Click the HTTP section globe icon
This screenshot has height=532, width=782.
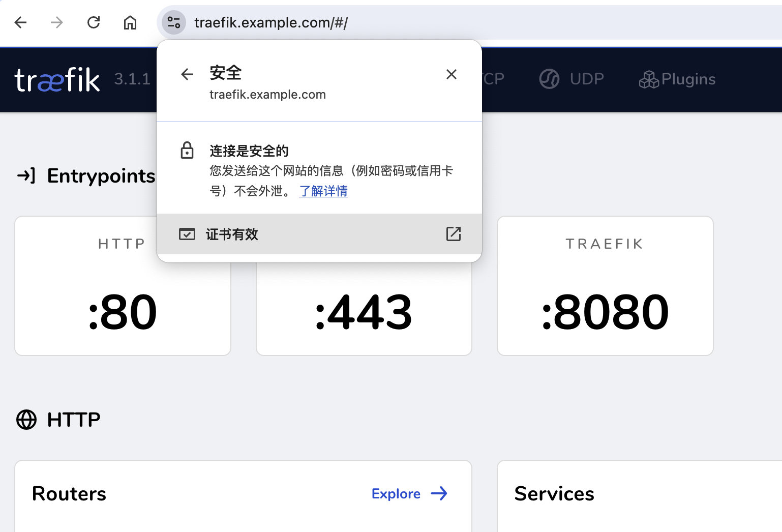click(26, 420)
